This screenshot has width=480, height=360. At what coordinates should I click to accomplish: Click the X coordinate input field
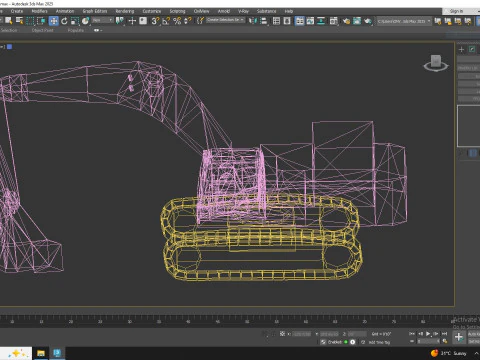[x=301, y=334]
